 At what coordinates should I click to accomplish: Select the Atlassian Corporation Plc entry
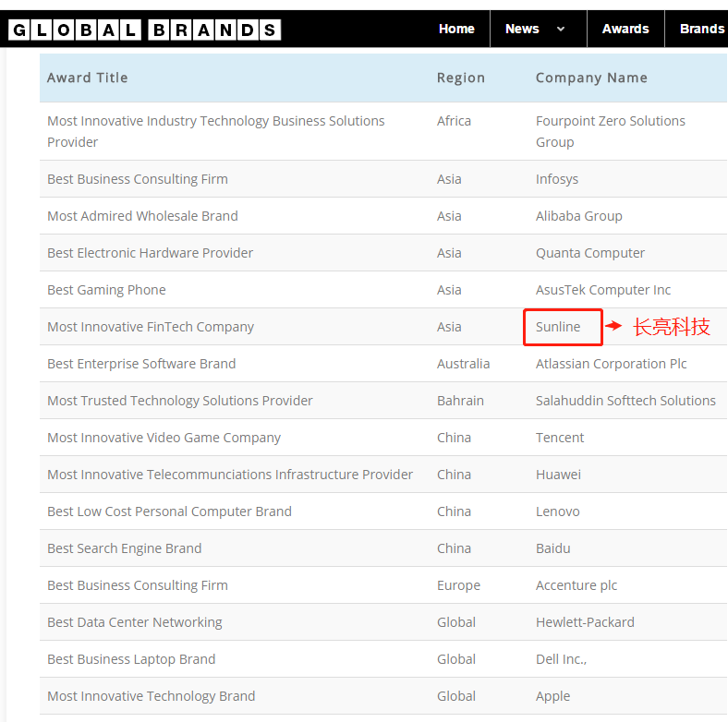pyautogui.click(x=611, y=364)
